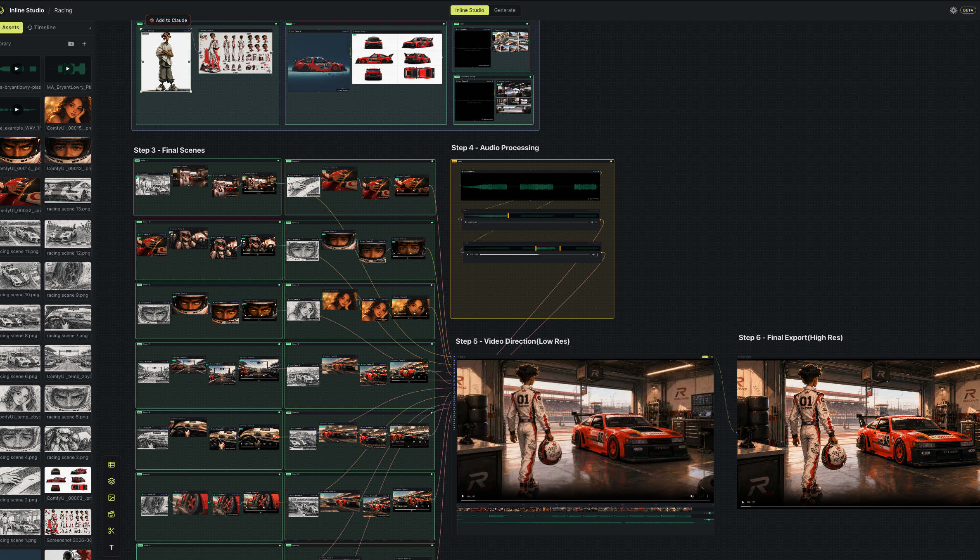Select the Inline Studio mode tab
Image resolution: width=980 pixels, height=560 pixels.
point(470,10)
